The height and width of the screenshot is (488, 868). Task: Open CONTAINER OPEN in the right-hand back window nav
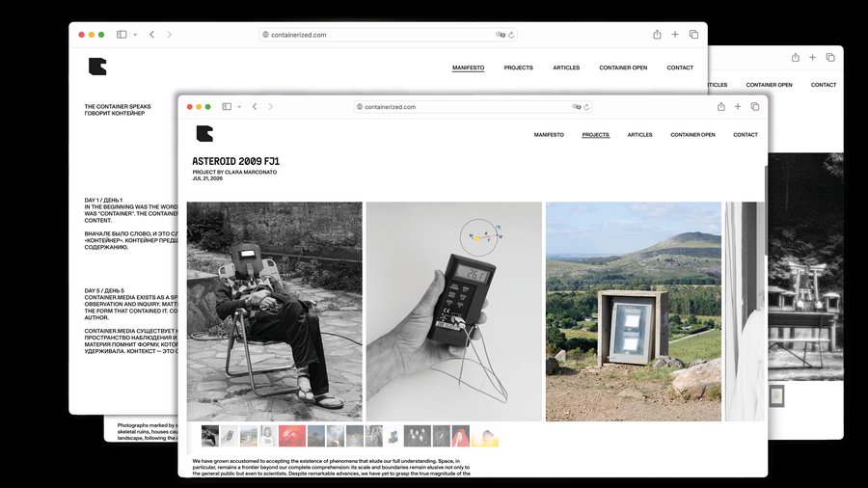tap(769, 85)
